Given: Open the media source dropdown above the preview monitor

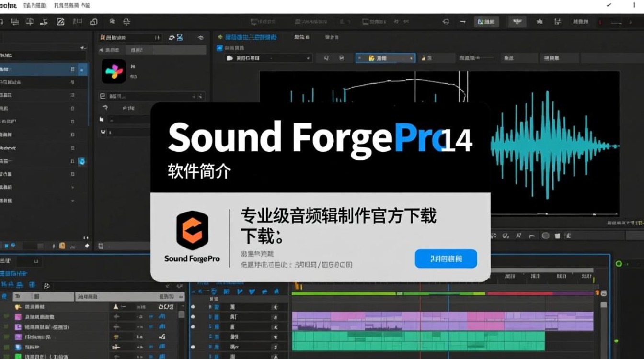Looking at the screenshot, I should point(268,58).
